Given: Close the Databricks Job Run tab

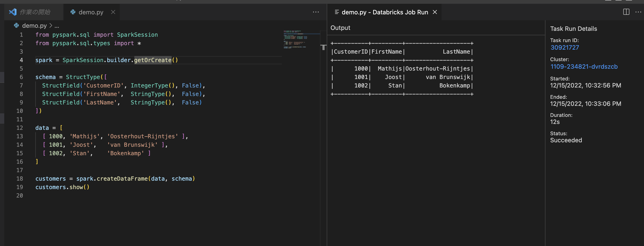Looking at the screenshot, I should tap(435, 12).
